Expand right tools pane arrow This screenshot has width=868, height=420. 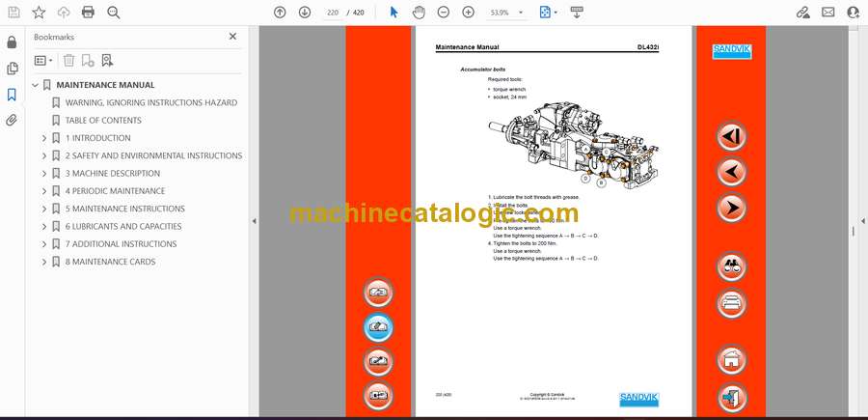[862, 221]
